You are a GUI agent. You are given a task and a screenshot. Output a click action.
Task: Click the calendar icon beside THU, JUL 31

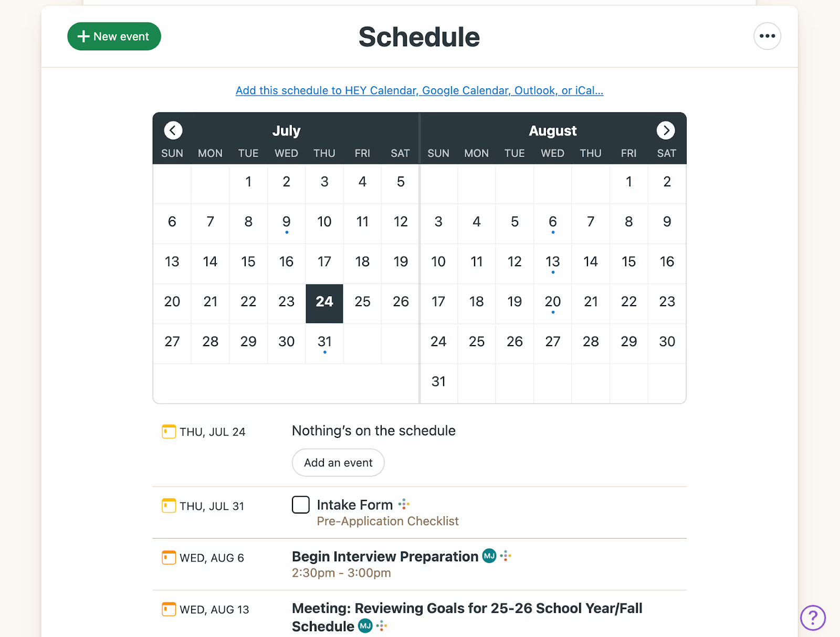(168, 505)
